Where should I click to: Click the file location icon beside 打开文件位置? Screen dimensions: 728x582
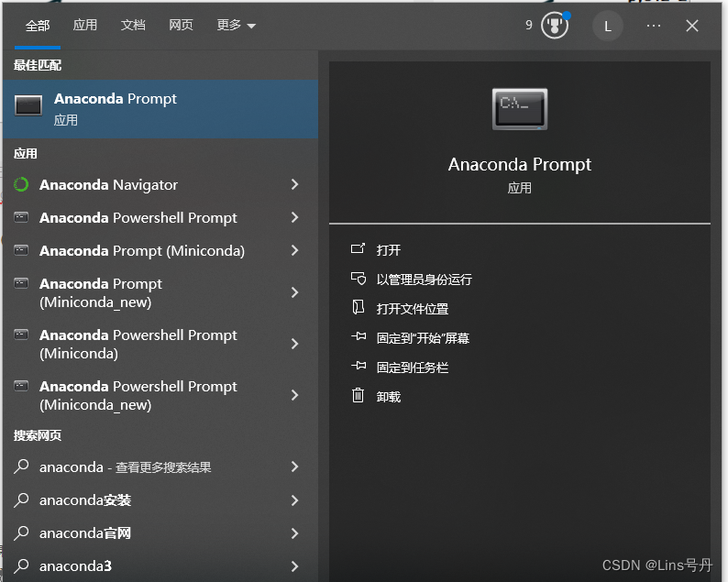(x=358, y=307)
